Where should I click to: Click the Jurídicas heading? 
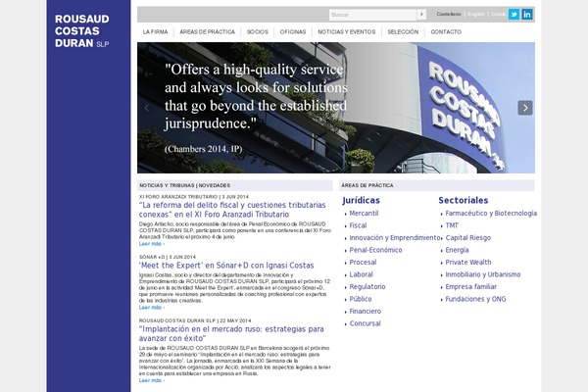point(361,200)
